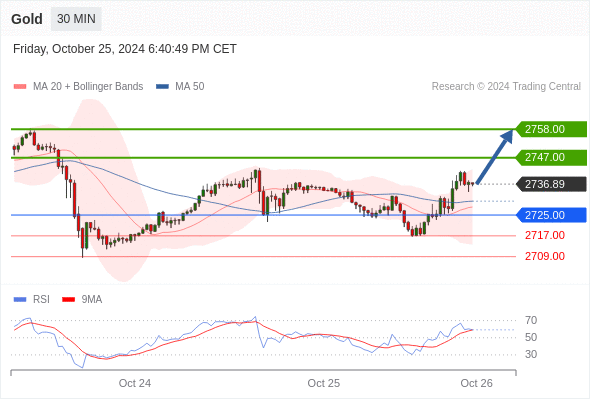
Task: Click the red 9MA legend swatch
Action: 68,300
